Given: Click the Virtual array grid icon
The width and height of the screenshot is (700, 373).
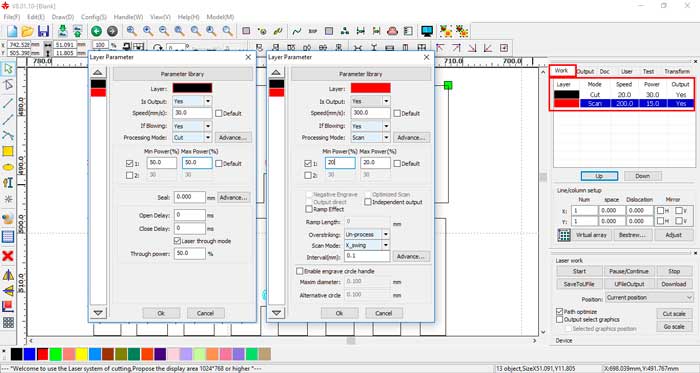Looking at the screenshot, I should [564, 235].
